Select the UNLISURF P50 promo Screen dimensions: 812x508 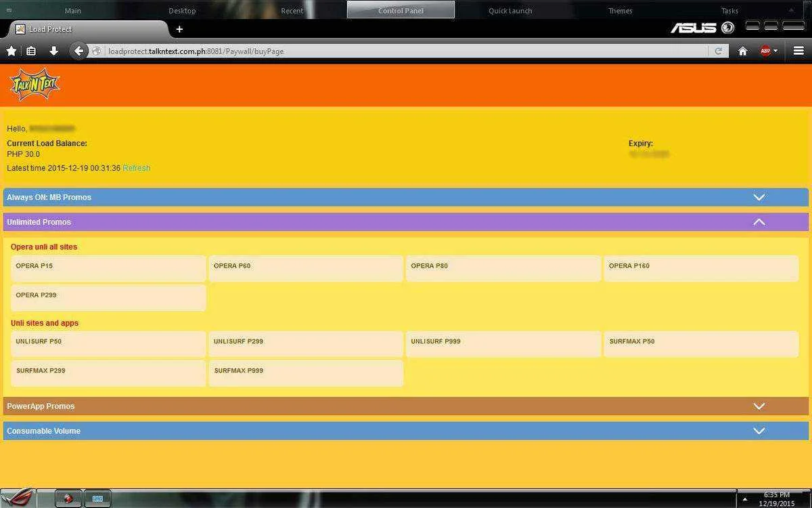(108, 344)
